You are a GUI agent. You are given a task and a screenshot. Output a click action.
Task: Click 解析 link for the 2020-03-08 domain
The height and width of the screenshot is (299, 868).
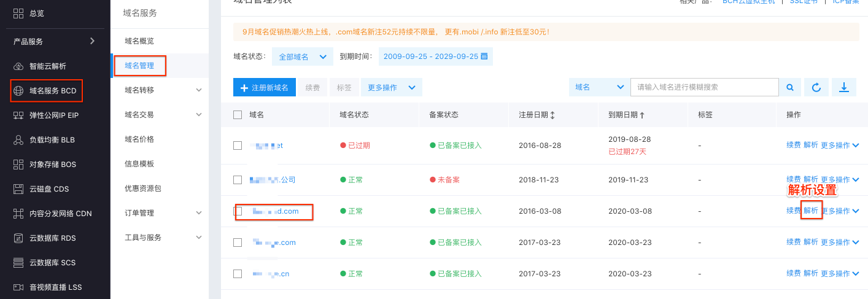811,211
